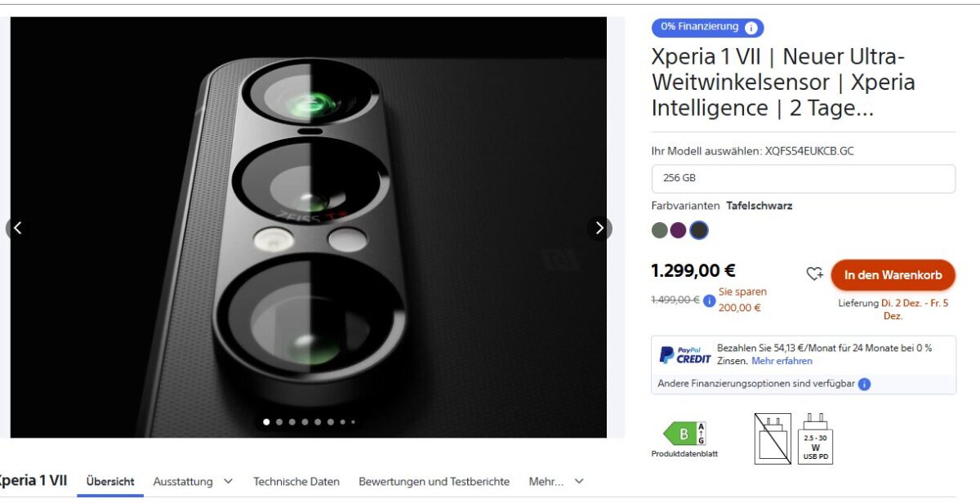Select the purple color variant
This screenshot has height=503, width=980.
[x=678, y=230]
